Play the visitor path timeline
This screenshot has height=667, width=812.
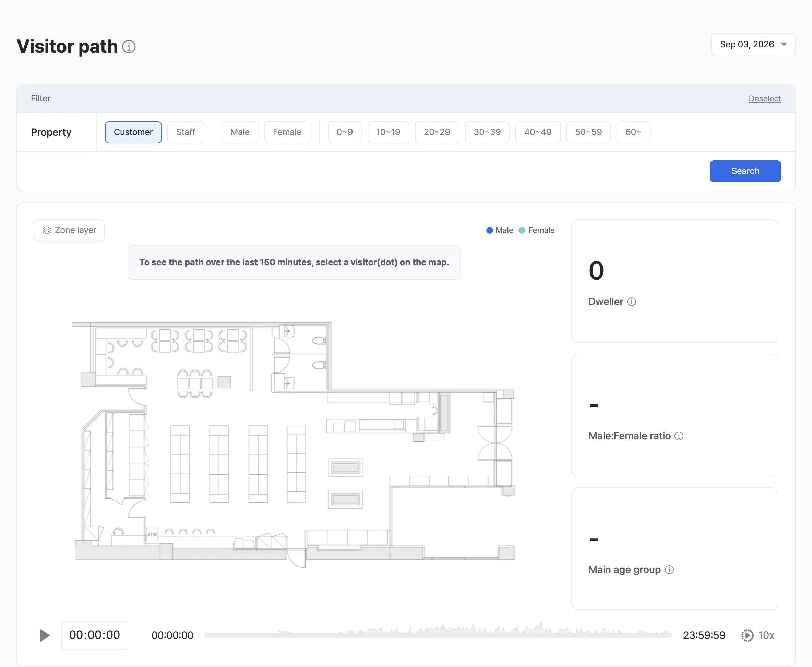44,635
